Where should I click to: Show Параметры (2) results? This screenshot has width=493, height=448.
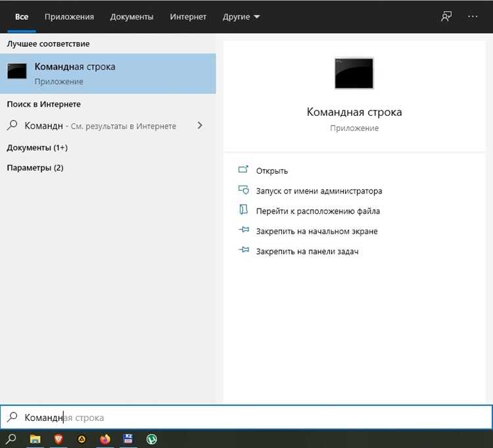(35, 168)
